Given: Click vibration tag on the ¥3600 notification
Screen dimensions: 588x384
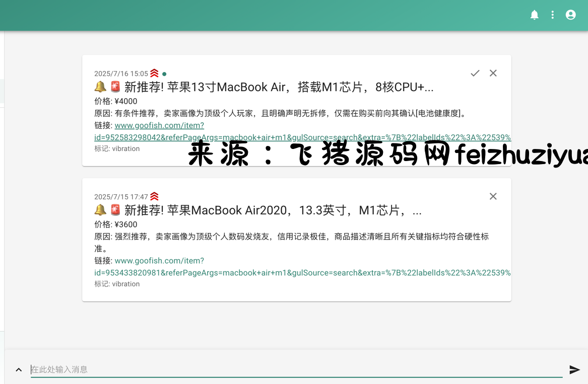Looking at the screenshot, I should pyautogui.click(x=125, y=284).
